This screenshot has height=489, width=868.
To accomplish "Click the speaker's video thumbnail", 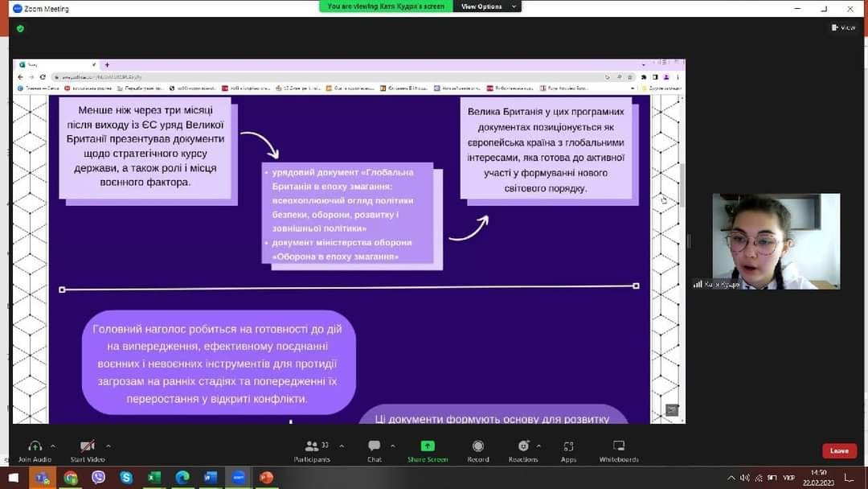I will [776, 241].
